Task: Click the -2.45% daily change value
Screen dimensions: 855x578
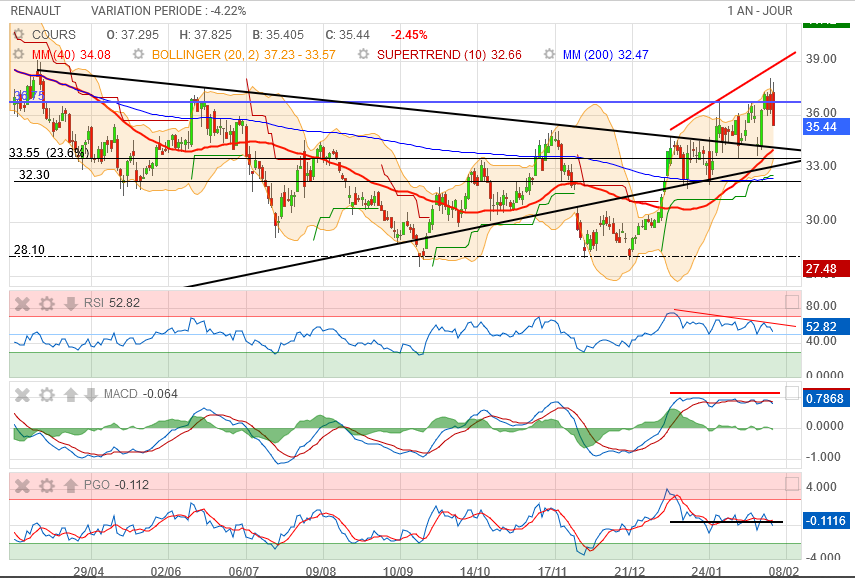Action: 409,34
